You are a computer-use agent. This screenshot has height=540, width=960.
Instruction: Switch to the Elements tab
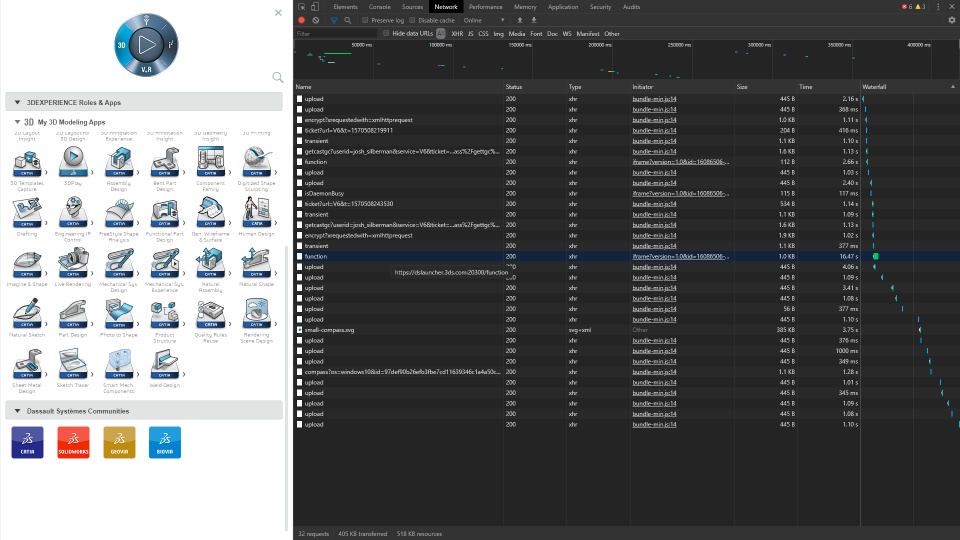tap(345, 7)
